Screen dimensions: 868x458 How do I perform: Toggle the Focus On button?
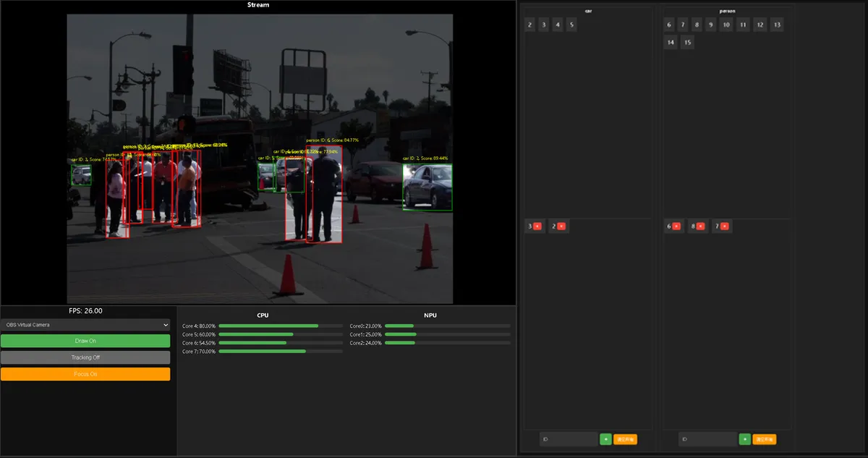[x=85, y=374]
